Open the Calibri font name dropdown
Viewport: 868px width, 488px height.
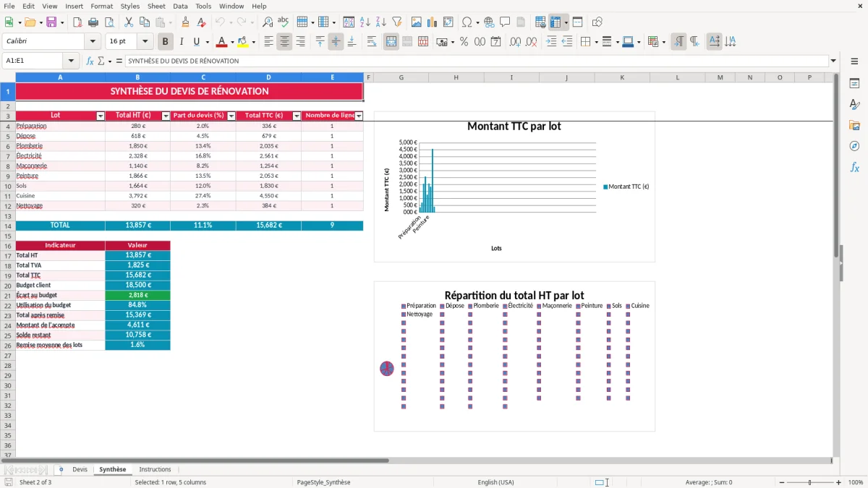(93, 42)
